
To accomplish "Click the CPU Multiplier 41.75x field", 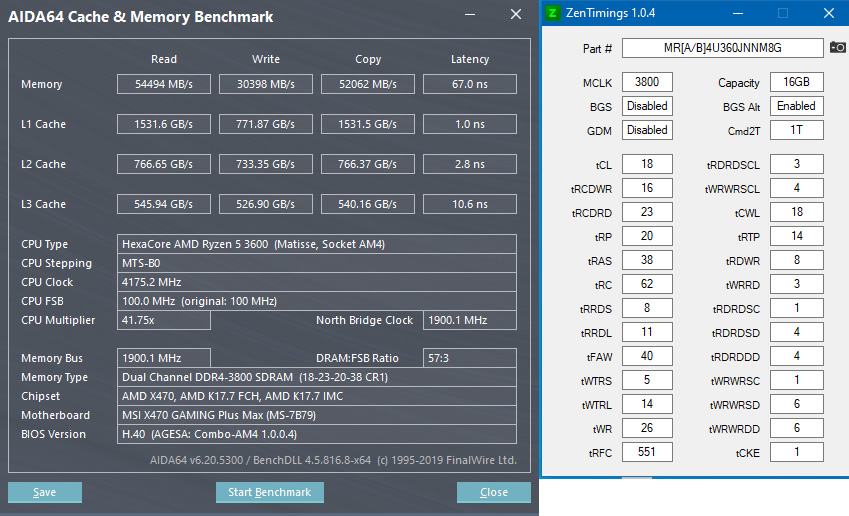I will (x=164, y=320).
